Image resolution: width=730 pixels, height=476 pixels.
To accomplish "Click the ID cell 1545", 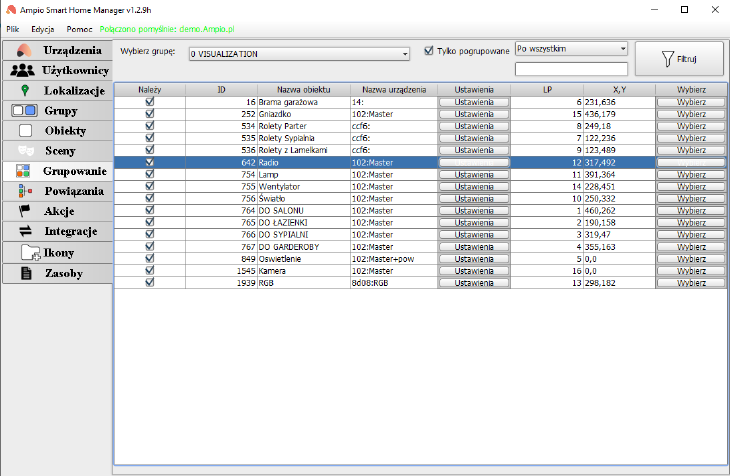I will tap(221, 271).
